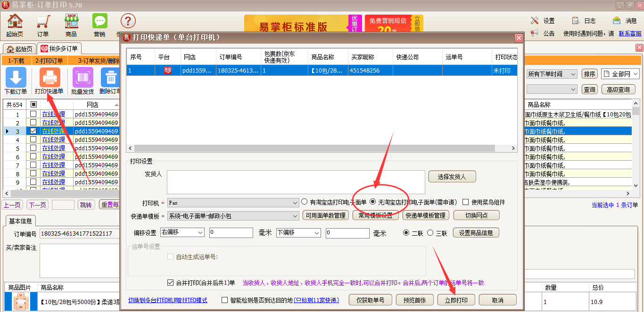644x312 pixels.
Task: Open the empty dropdown beside 查询 button
Action: click(552, 89)
